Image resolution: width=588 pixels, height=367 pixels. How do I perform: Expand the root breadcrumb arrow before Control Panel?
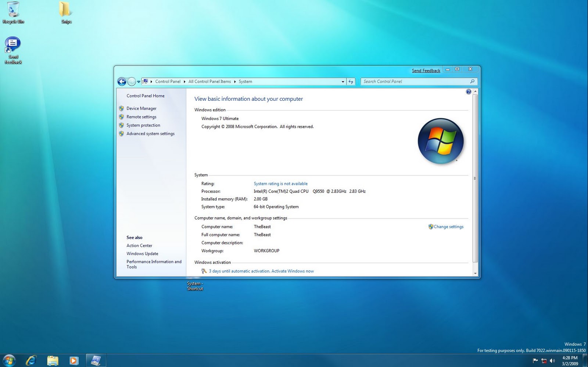(x=151, y=82)
